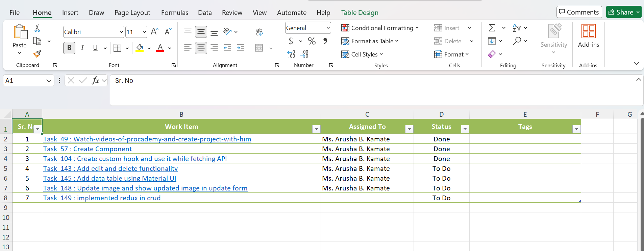Toggle Middle Align

(201, 32)
